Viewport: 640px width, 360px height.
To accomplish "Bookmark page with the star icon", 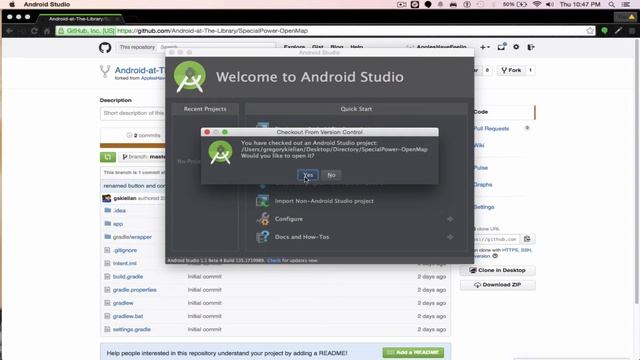I will pyautogui.click(x=589, y=31).
